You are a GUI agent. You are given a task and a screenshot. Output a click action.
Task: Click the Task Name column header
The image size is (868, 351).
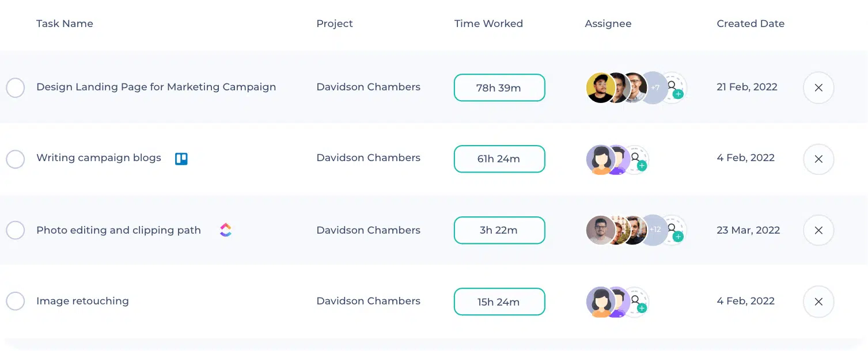(x=65, y=24)
